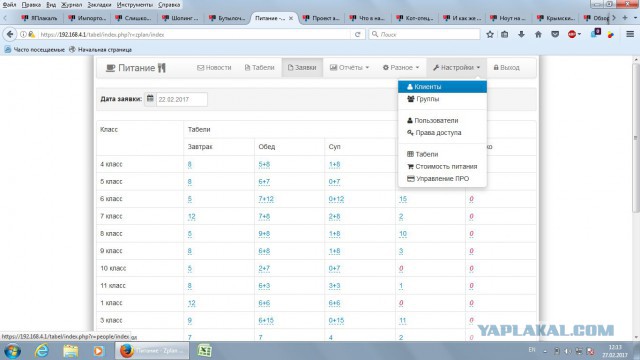Viewport: 640px width, 360px height.
Task: Open the Журнал menu
Action: pyautogui.click(x=71, y=5)
